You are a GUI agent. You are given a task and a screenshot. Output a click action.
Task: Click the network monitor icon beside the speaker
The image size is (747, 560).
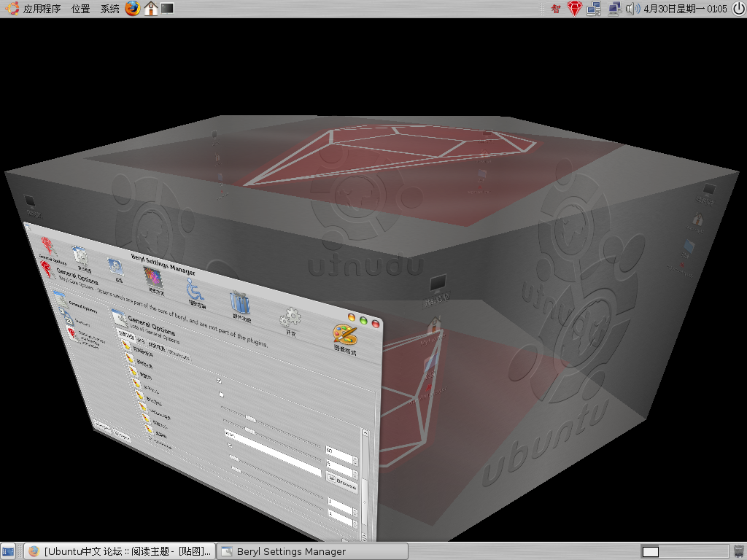coord(614,9)
